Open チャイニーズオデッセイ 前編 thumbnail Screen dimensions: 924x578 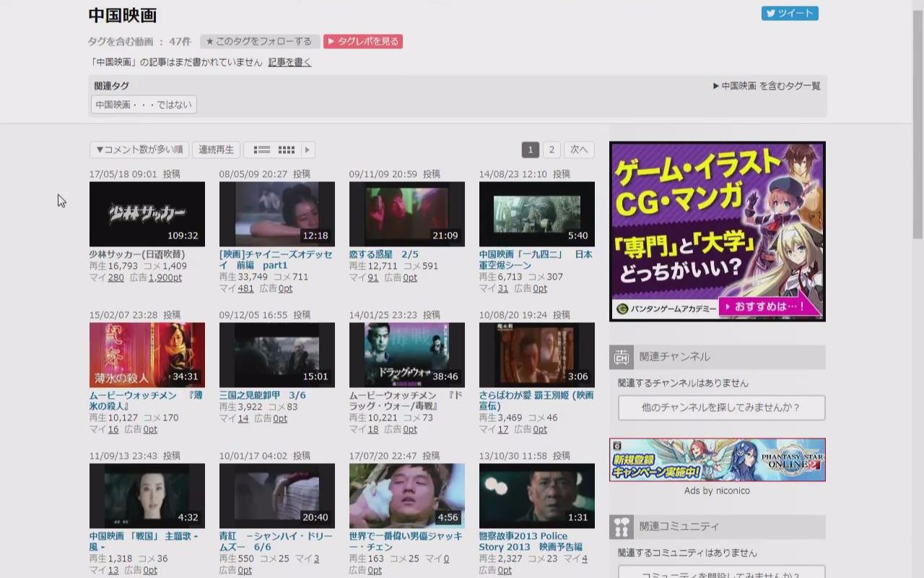coord(277,214)
